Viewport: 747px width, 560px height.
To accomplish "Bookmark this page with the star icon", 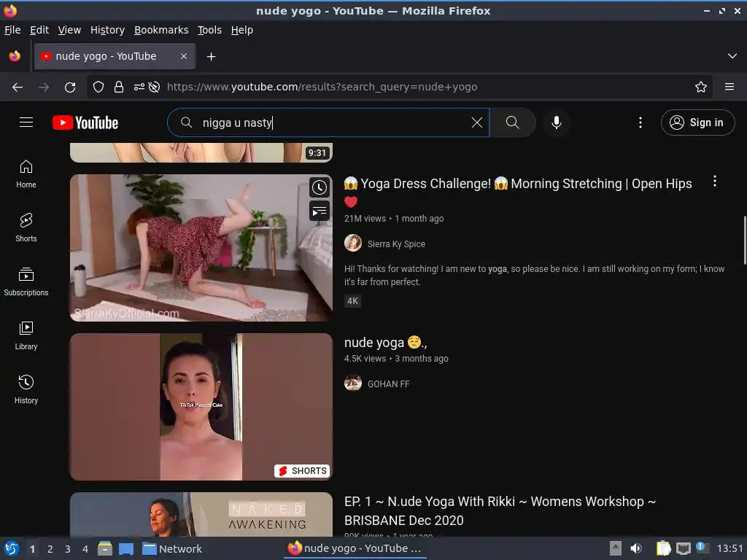I will point(700,87).
